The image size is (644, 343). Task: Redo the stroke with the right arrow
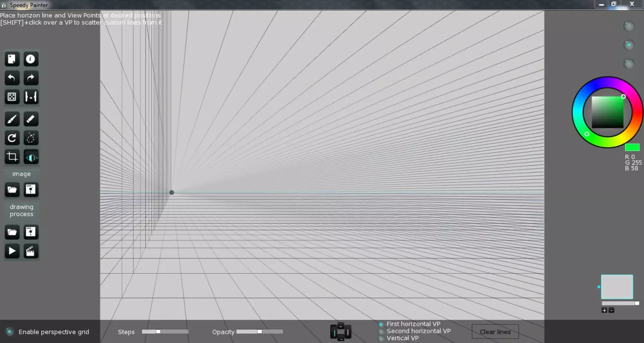click(30, 78)
